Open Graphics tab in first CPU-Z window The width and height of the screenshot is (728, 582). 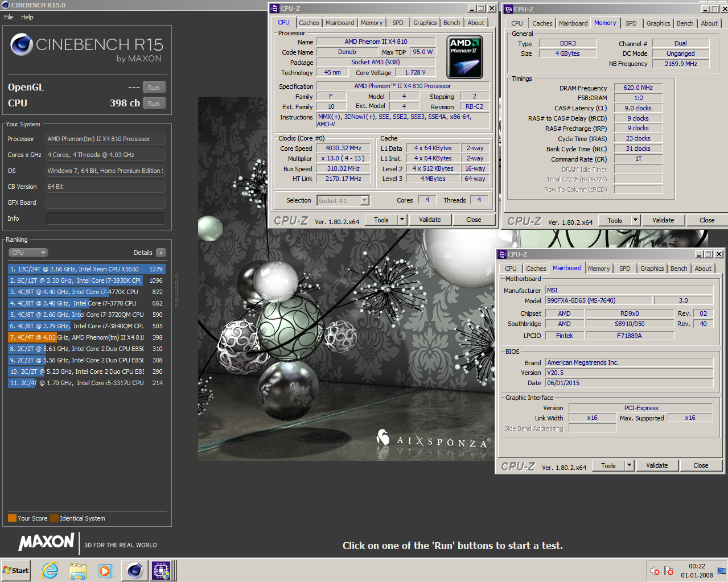coord(425,23)
